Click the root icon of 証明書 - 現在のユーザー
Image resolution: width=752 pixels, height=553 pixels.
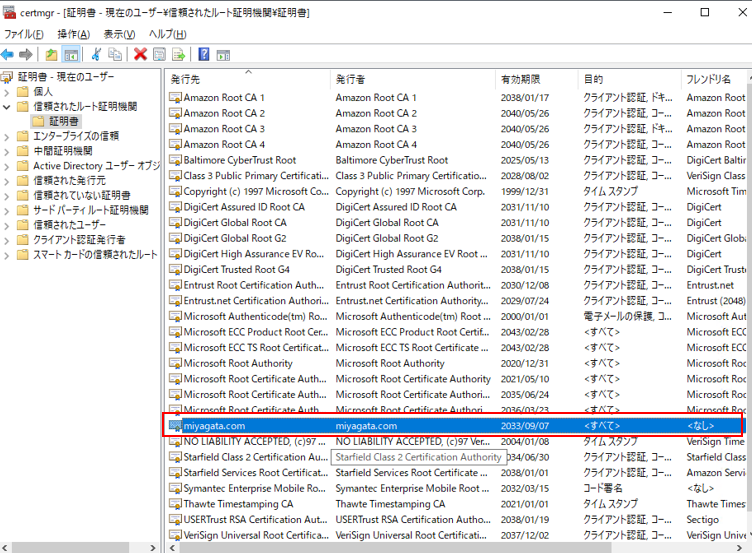point(7,77)
